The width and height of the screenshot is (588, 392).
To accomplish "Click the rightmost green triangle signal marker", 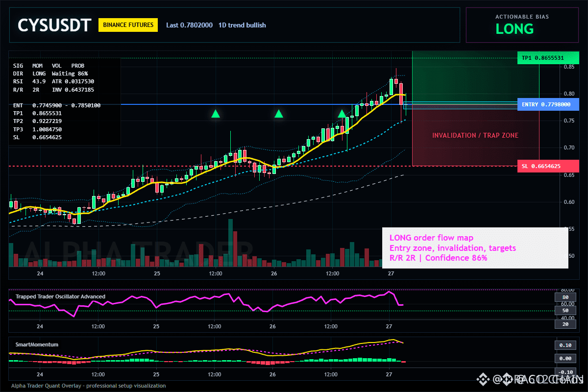I will click(x=342, y=114).
